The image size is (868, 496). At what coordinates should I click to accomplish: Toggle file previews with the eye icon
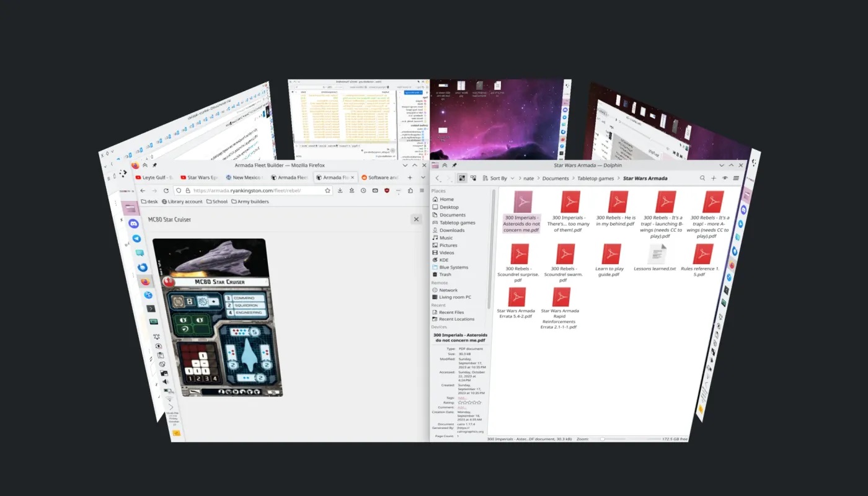pyautogui.click(x=725, y=178)
